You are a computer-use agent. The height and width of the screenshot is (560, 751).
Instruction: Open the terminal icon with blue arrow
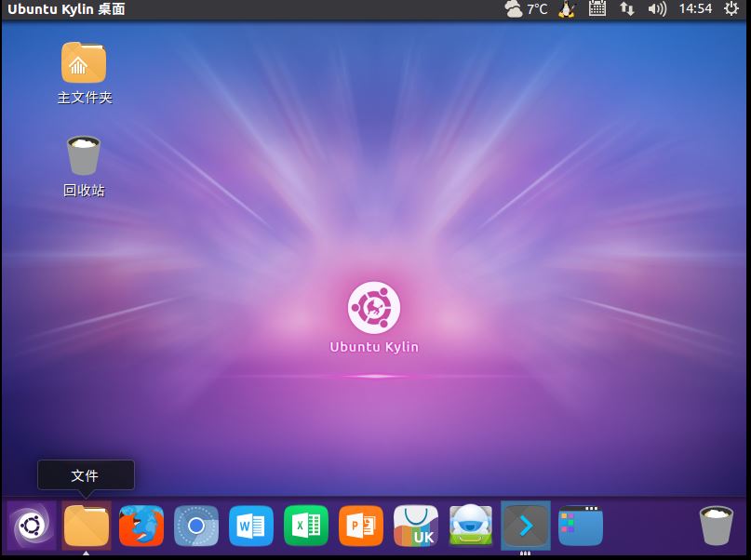point(526,526)
